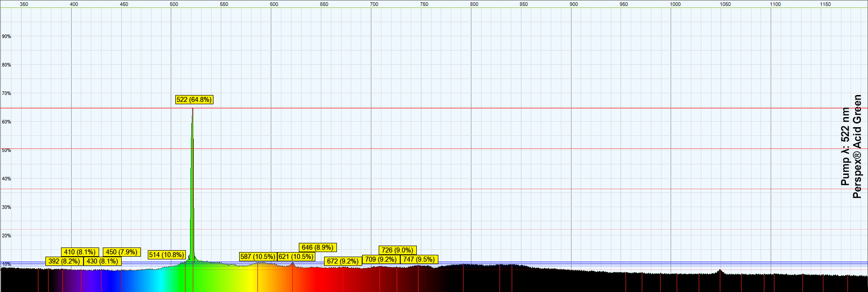Click the 646 (8.9%) label
The height and width of the screenshot is (292, 868).
[x=318, y=247]
